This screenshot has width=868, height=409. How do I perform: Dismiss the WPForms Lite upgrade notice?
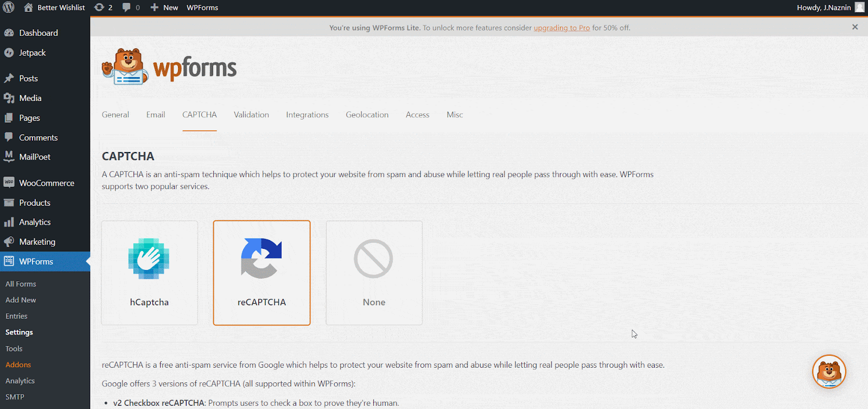(855, 27)
